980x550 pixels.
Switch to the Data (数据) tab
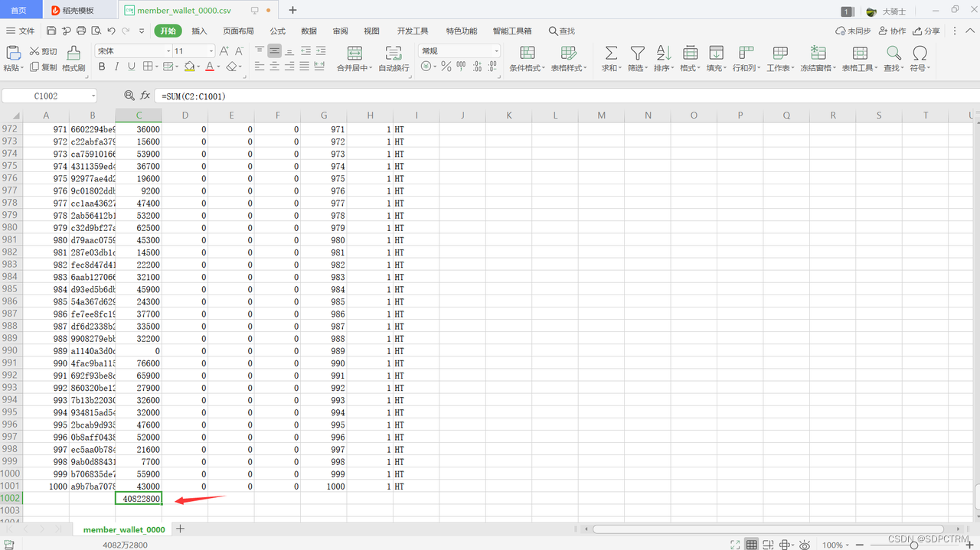[309, 31]
